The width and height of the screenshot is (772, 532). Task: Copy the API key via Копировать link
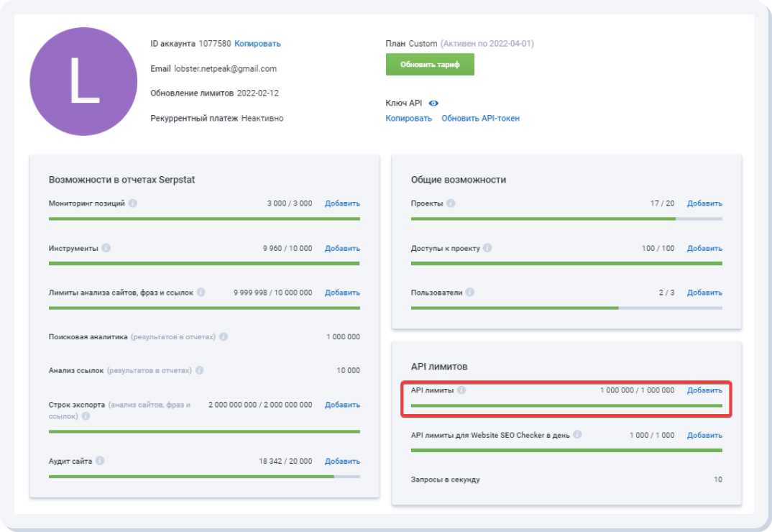[x=408, y=118]
